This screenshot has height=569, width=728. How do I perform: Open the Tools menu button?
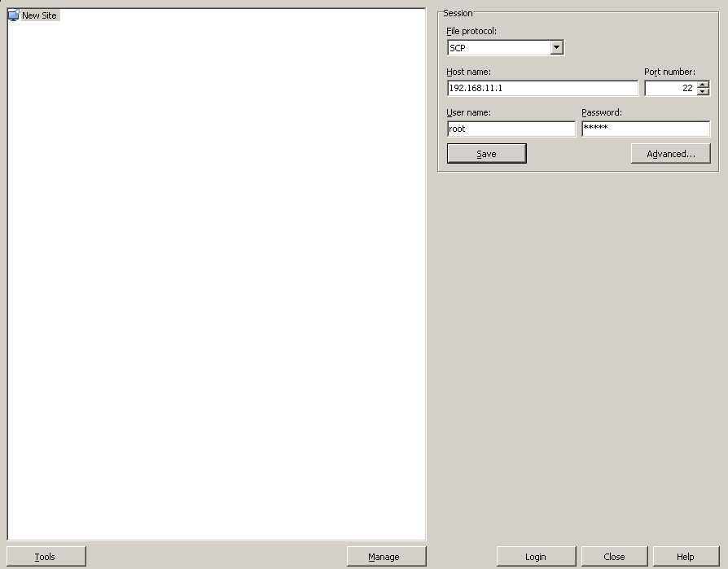click(46, 557)
